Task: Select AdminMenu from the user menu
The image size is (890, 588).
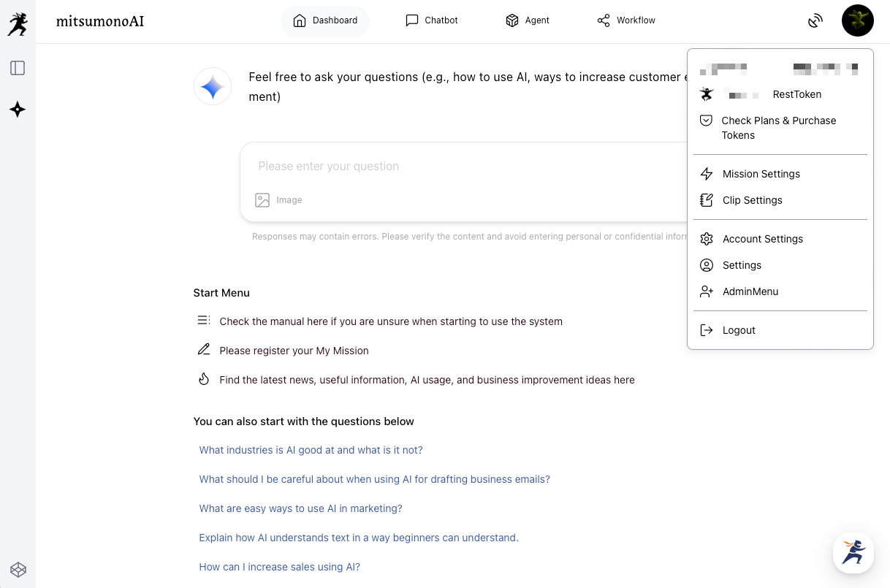Action: point(750,291)
